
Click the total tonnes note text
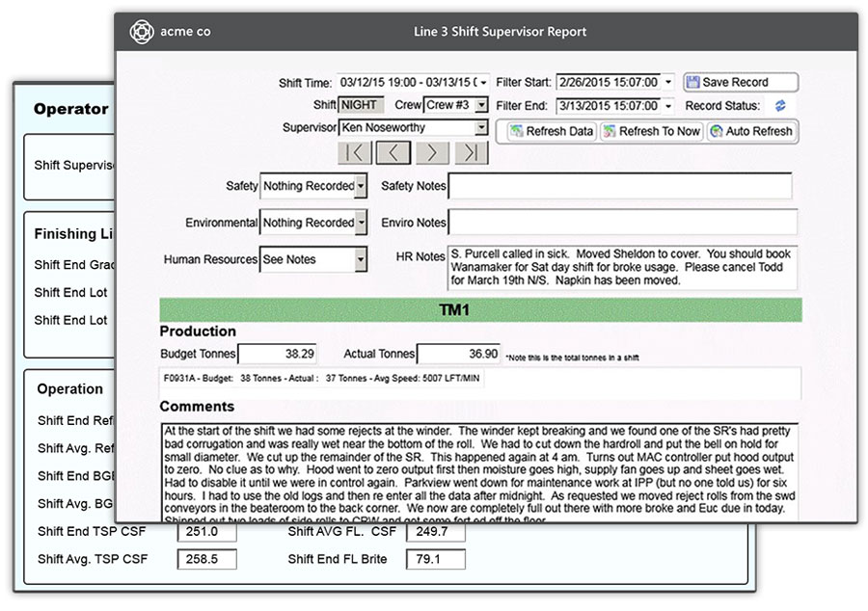tap(572, 358)
